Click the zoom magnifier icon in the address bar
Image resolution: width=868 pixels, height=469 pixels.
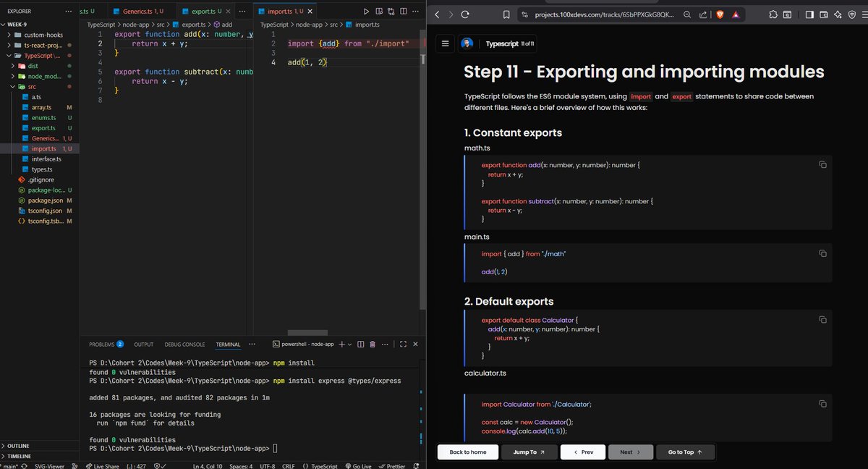click(x=686, y=14)
